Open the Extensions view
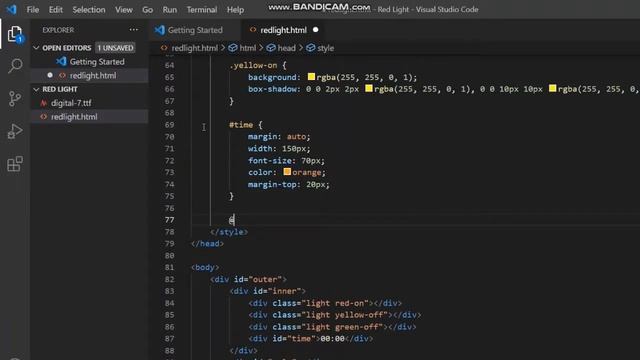 [x=15, y=164]
